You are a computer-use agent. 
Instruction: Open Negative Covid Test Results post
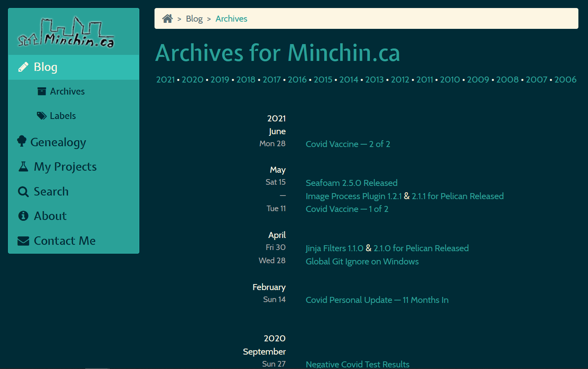coord(357,364)
